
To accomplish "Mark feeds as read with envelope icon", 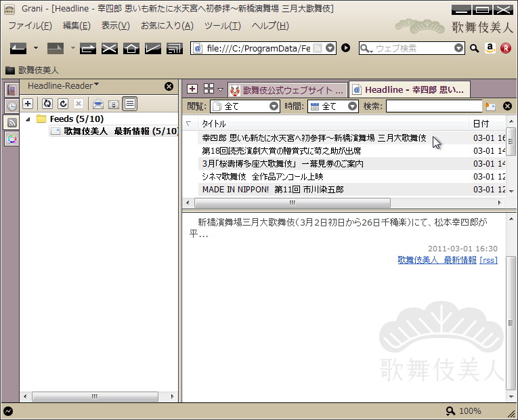I will 98,104.
